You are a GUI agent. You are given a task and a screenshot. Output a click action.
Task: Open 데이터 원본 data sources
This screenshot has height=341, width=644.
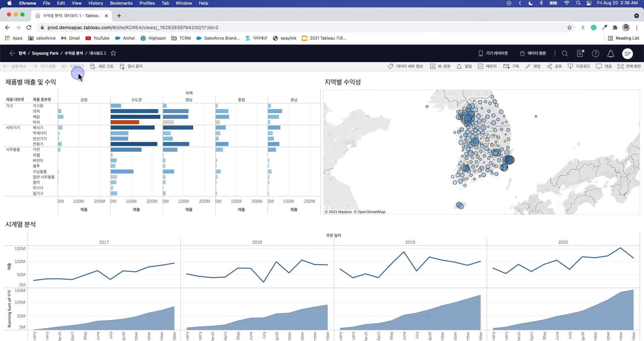tap(533, 53)
